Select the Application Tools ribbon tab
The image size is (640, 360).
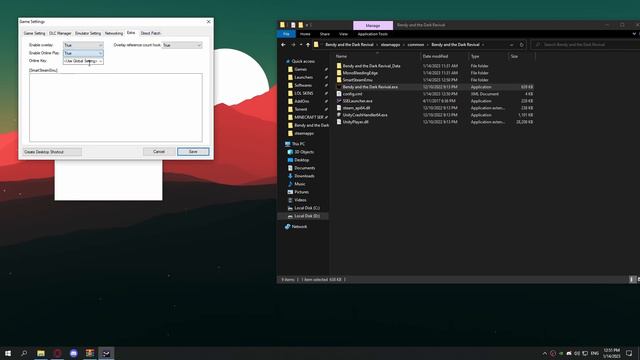click(x=373, y=34)
